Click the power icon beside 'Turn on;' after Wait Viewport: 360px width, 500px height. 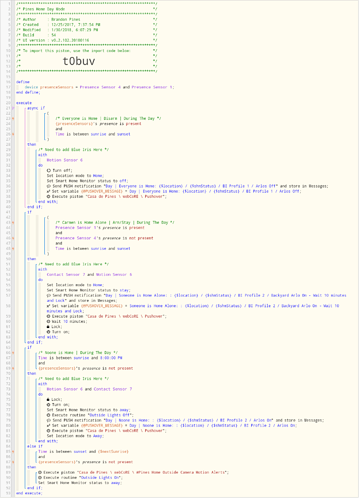pyautogui.click(x=48, y=332)
